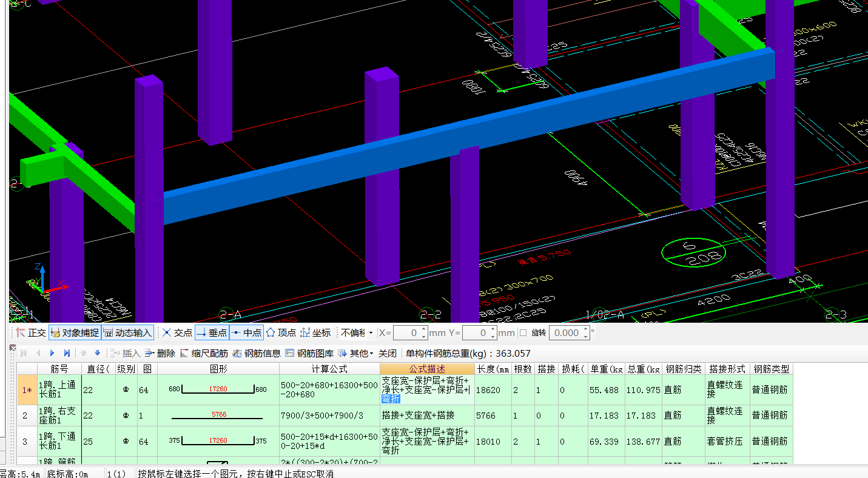
Task: Go to previous rebar record
Action: click(x=38, y=353)
